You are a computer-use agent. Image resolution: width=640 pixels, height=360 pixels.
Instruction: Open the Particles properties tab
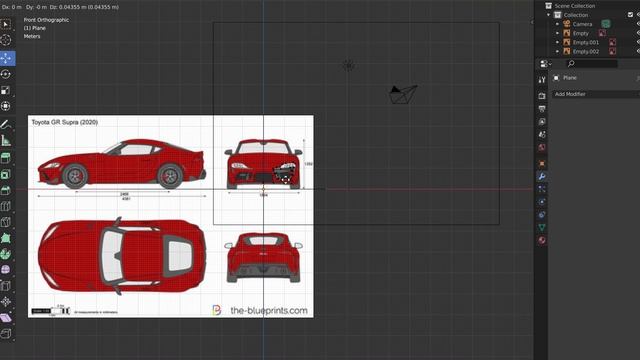542,189
